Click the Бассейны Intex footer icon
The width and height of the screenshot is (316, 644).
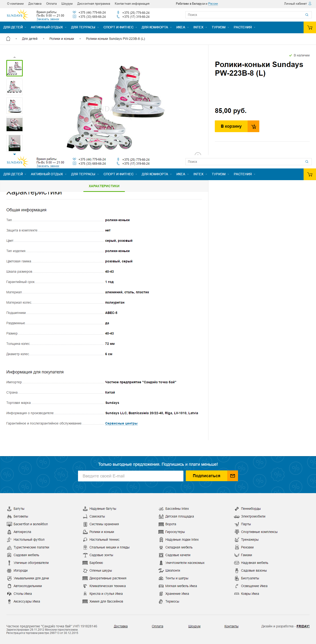coord(161,509)
